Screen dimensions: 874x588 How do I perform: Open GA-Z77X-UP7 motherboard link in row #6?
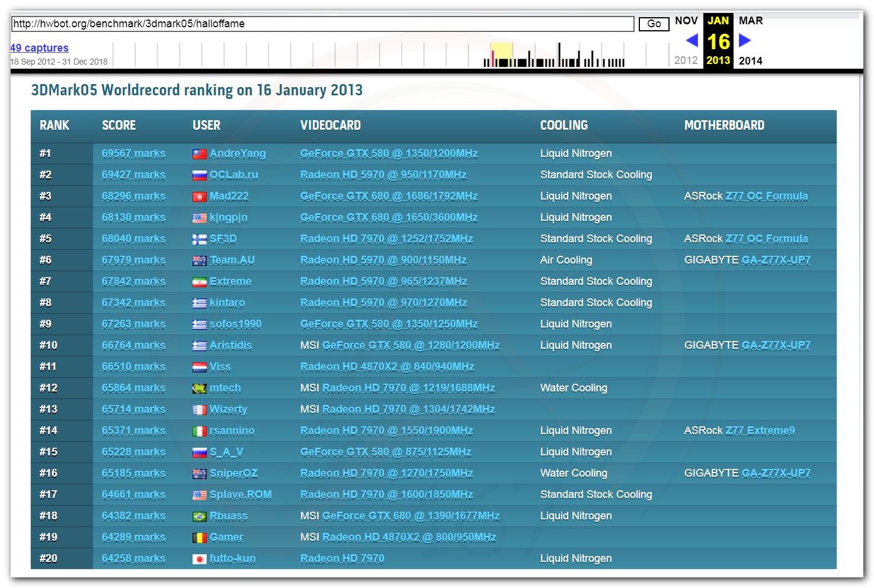tap(776, 260)
